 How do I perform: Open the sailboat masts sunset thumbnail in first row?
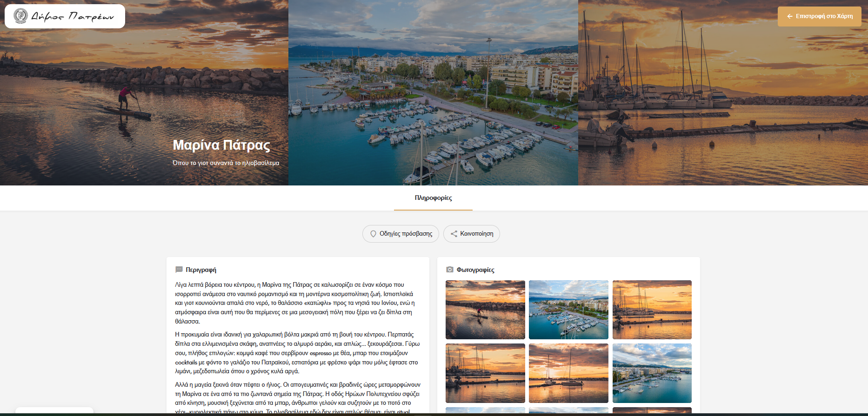click(652, 310)
